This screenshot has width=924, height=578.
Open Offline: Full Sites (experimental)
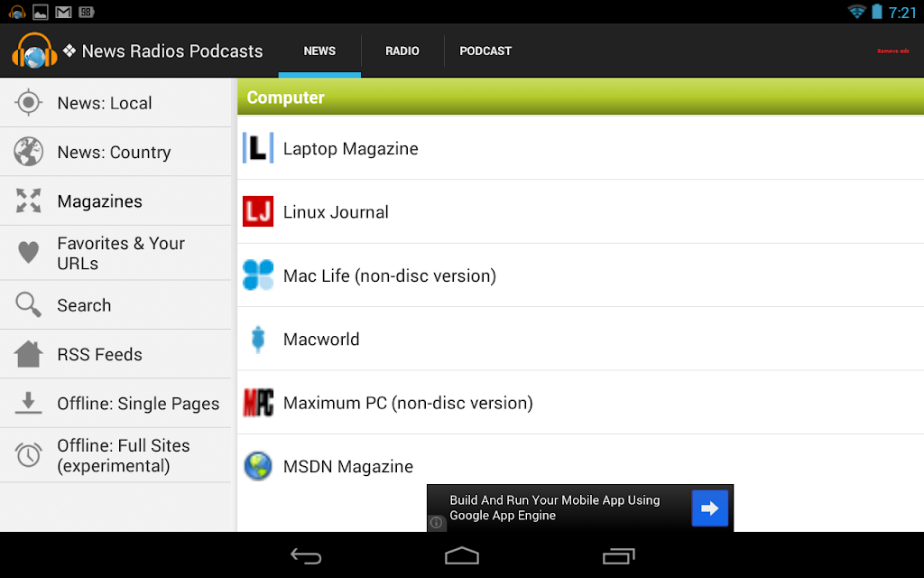[x=115, y=455]
